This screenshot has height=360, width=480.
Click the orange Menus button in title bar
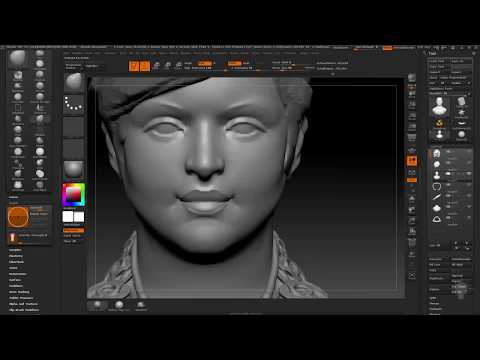387,48
